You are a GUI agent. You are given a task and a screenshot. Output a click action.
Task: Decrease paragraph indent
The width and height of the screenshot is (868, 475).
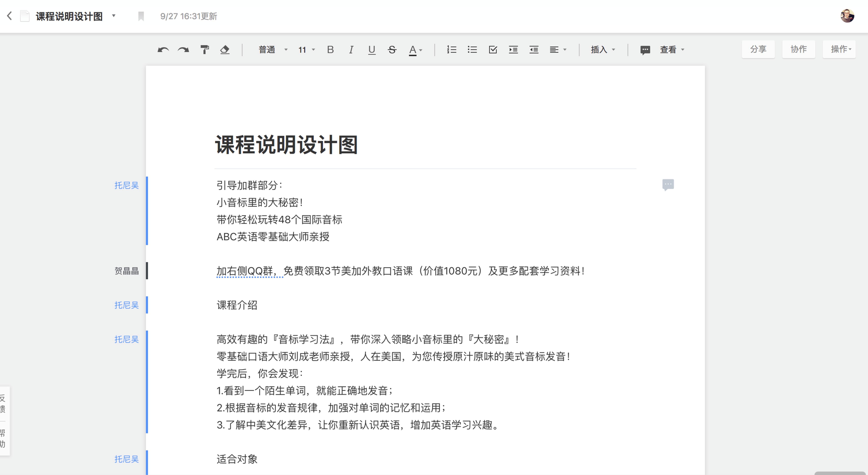click(534, 50)
